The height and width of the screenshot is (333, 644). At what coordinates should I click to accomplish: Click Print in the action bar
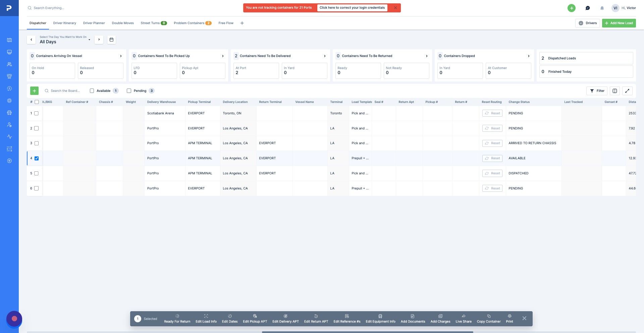509,319
